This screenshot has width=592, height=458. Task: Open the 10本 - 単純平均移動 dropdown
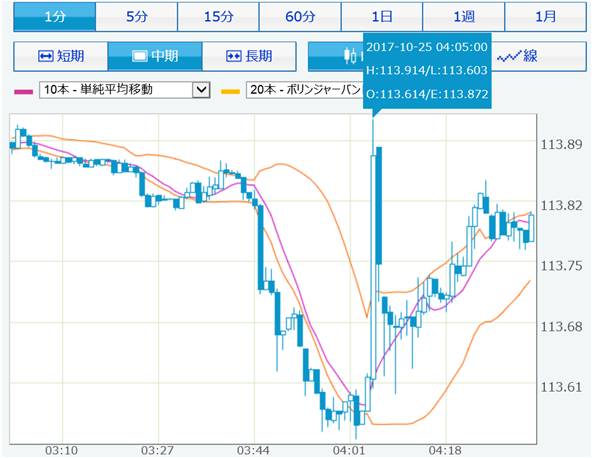tap(125, 90)
